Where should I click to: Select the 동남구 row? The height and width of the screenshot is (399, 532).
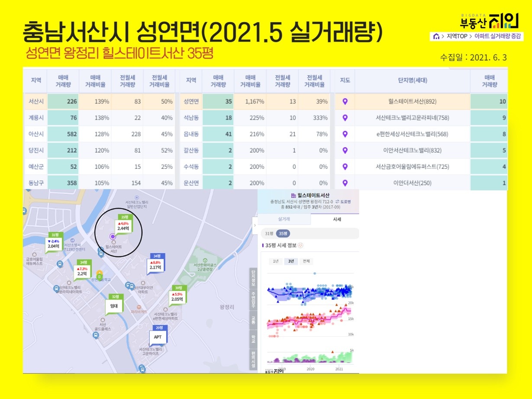[99, 183]
